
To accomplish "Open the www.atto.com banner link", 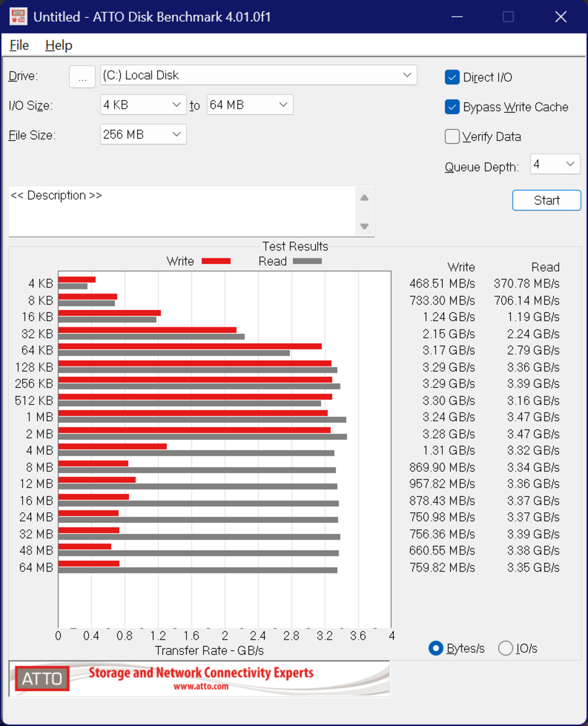I will (x=201, y=686).
